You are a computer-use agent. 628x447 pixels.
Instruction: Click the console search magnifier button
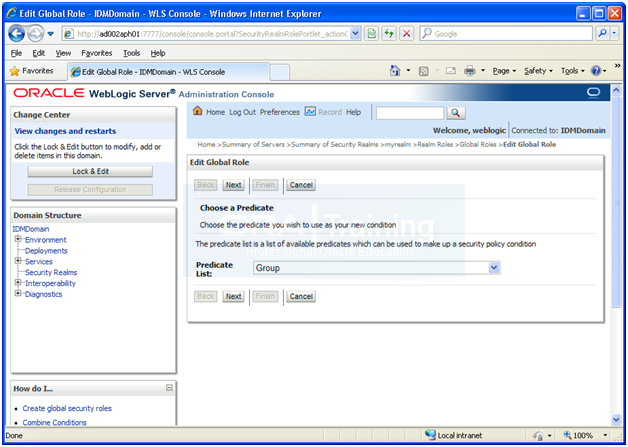(x=455, y=113)
